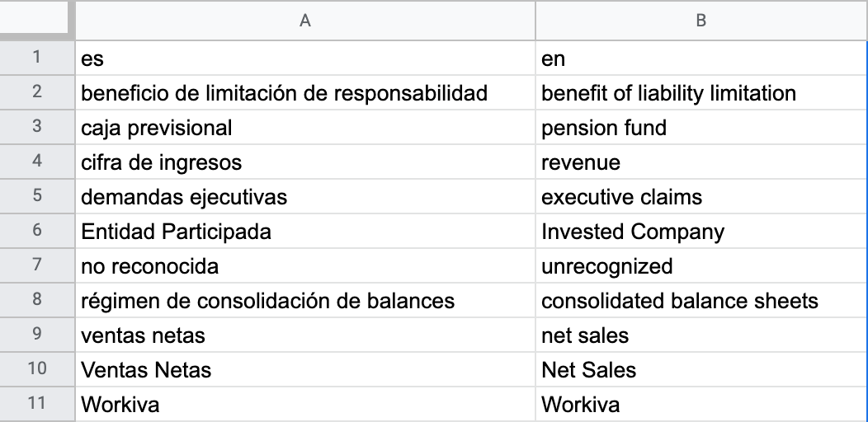Viewport: 868px width, 422px height.
Task: Click row 5 header number
Action: pos(36,197)
